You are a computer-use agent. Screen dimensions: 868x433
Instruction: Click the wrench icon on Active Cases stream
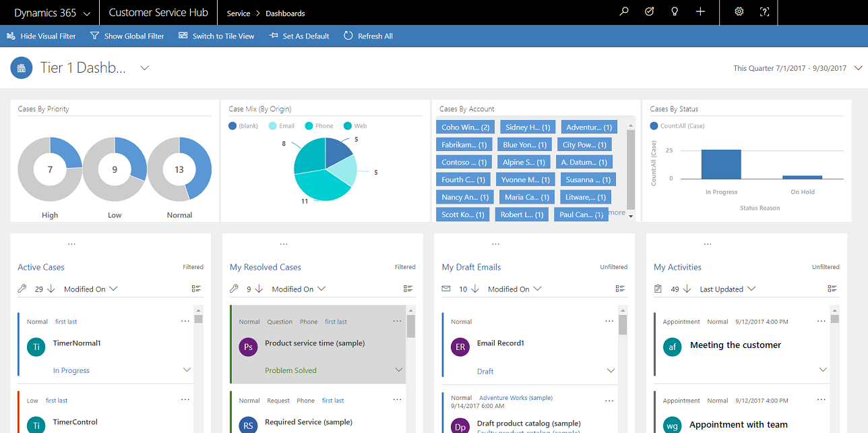[x=21, y=288]
